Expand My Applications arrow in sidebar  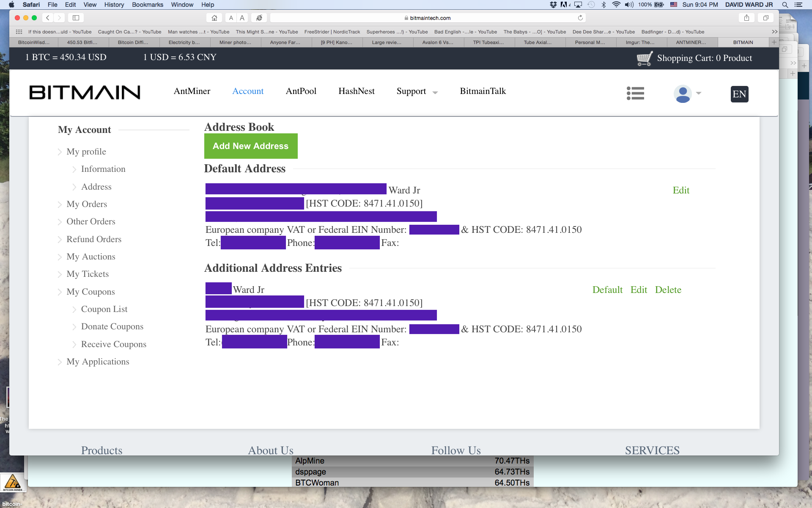pyautogui.click(x=60, y=362)
